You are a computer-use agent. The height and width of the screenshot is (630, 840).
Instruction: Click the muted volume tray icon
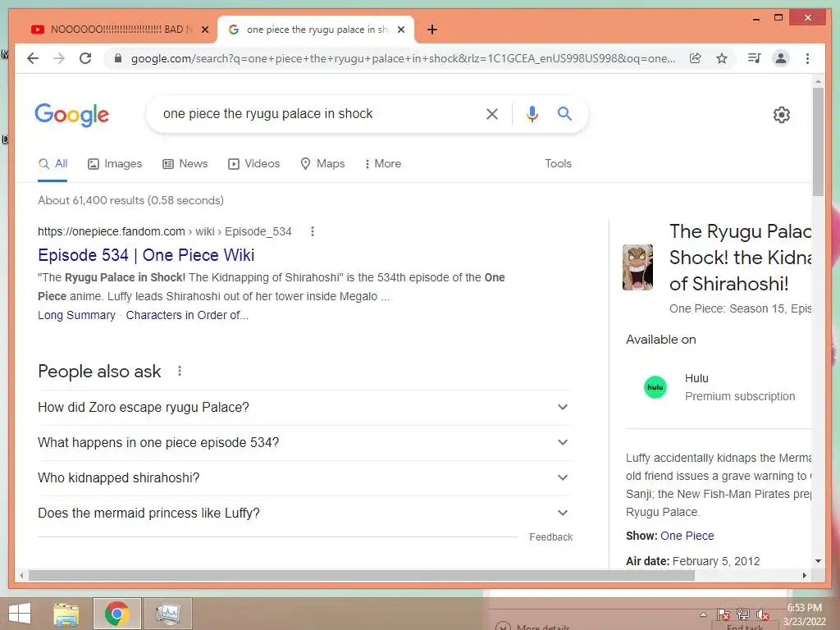click(762, 614)
